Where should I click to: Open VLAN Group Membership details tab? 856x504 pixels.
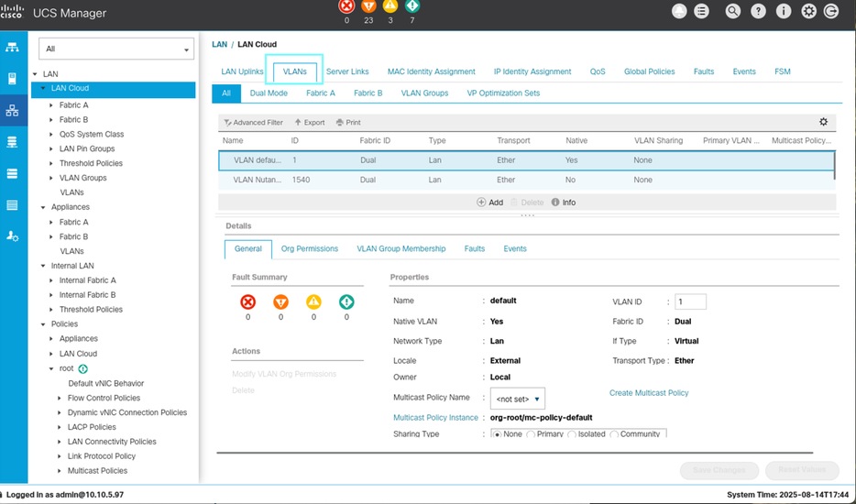point(401,248)
